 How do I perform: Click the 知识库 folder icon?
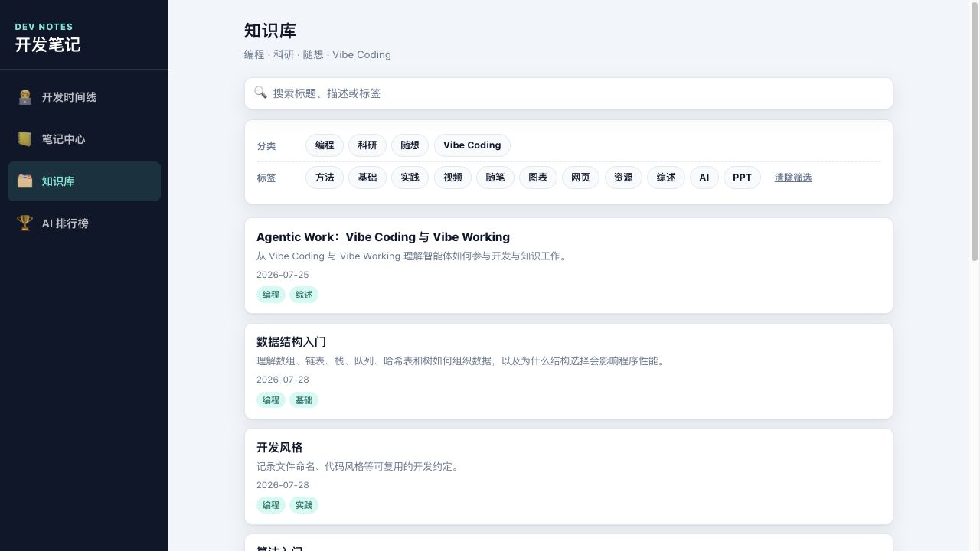25,181
